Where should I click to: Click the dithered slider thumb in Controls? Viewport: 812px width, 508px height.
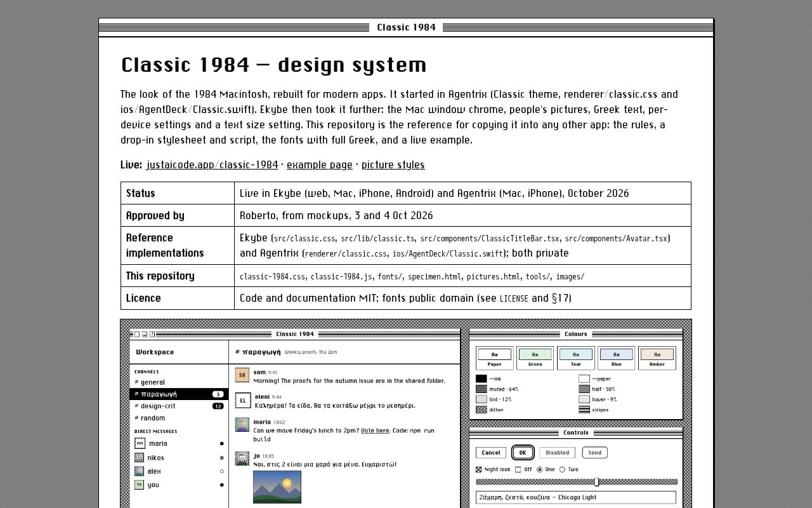pyautogui.click(x=596, y=482)
